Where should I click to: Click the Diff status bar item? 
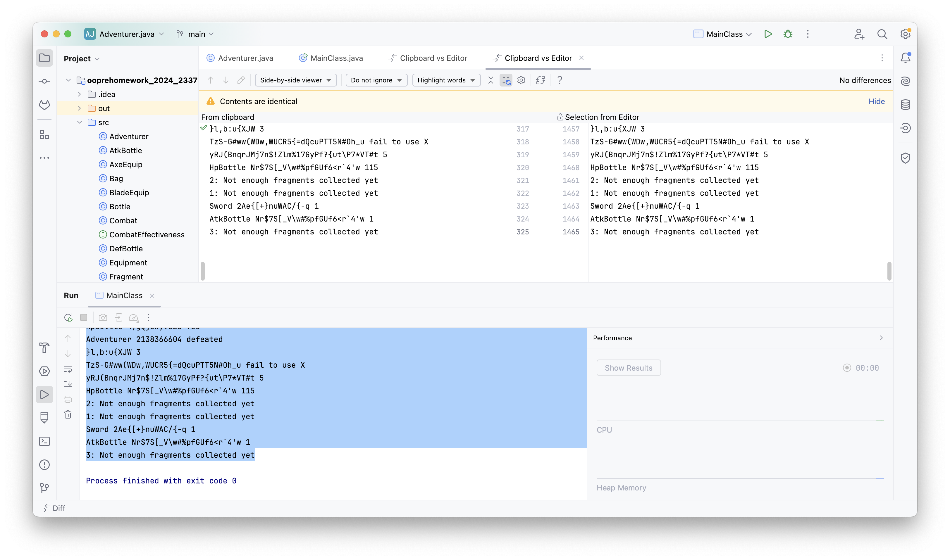(x=53, y=508)
